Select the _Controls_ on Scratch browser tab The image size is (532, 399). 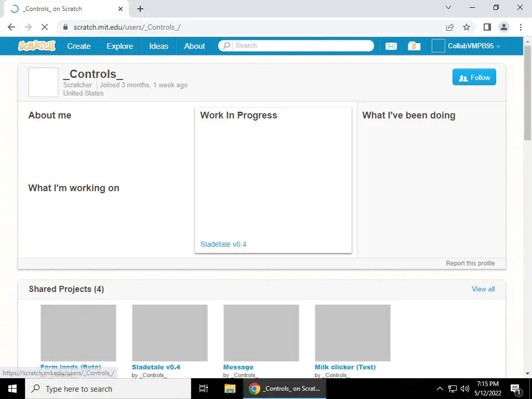[66, 9]
